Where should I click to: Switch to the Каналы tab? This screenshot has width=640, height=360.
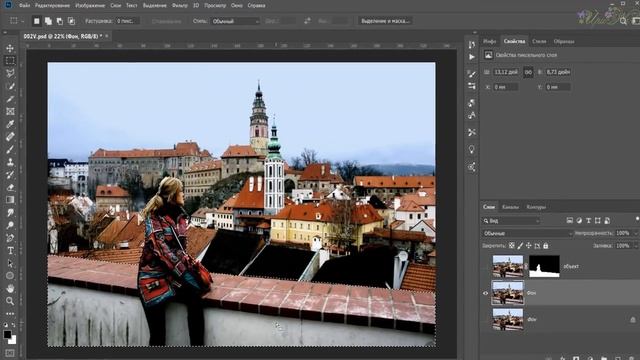click(x=510, y=207)
